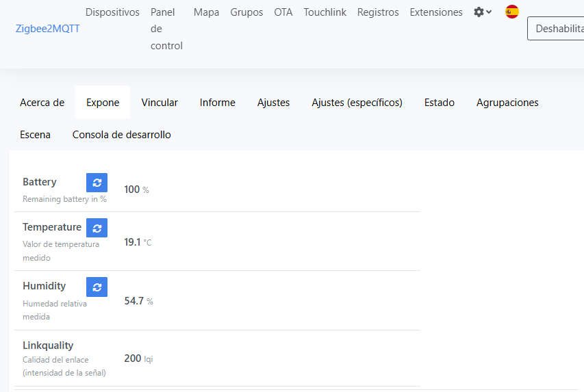Open the Agrupaciones tab

click(507, 103)
